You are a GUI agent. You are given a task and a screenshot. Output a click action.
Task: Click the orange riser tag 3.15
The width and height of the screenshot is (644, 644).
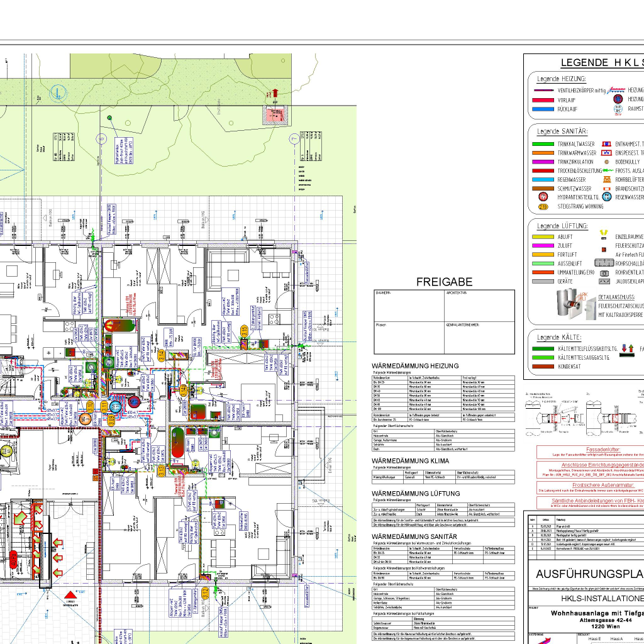click(x=244, y=330)
